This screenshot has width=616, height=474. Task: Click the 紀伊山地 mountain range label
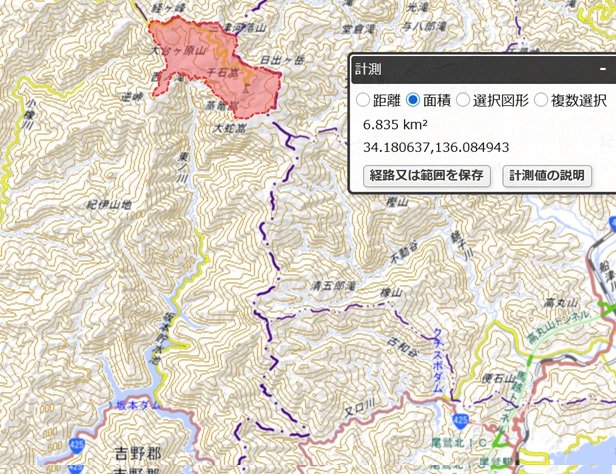pos(109,205)
